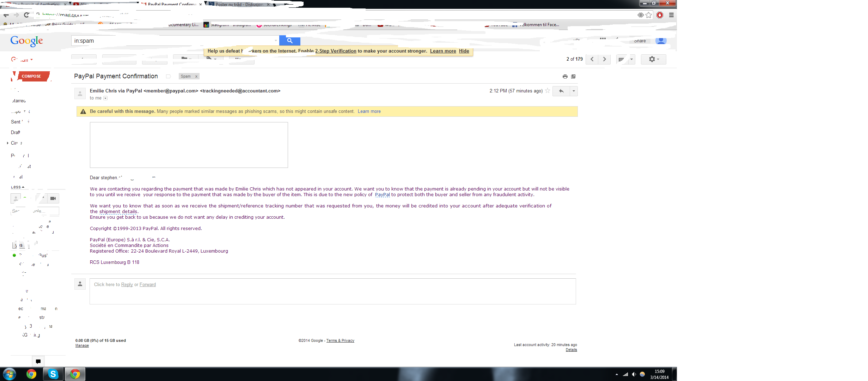Show more reply options dropdown
Viewport: 868px width, 381px height.
[x=574, y=91]
